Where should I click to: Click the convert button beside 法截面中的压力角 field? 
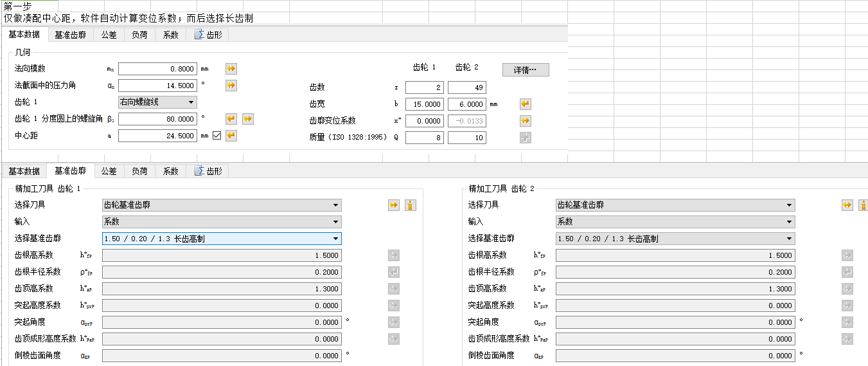(x=231, y=86)
